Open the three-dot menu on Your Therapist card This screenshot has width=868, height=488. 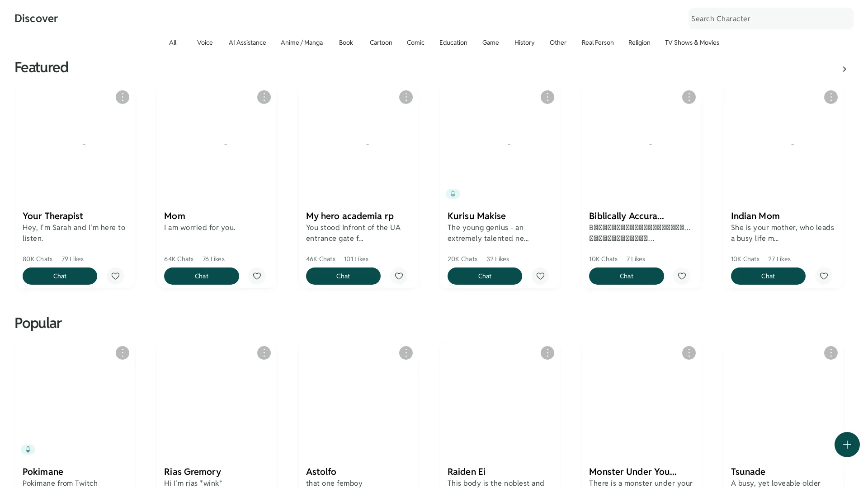[x=122, y=97]
